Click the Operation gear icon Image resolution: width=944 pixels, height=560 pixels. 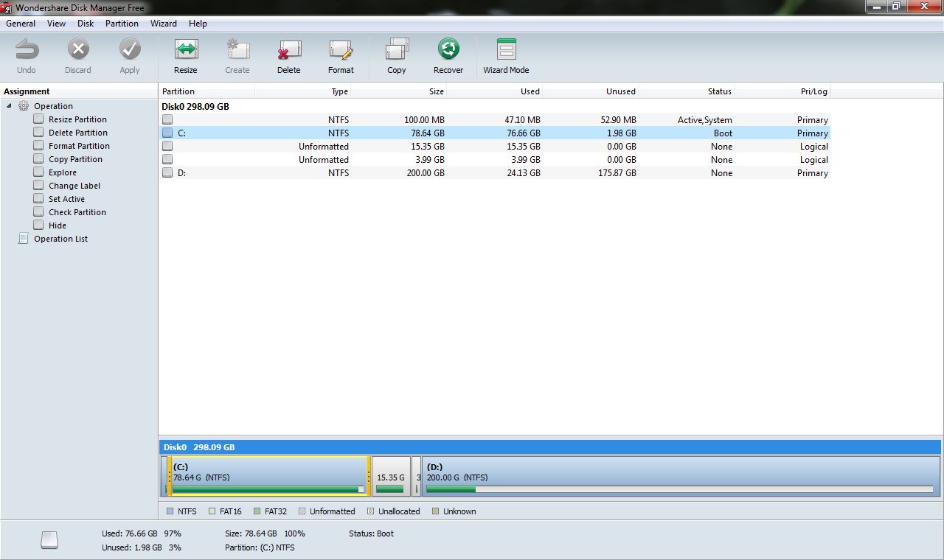(x=24, y=106)
